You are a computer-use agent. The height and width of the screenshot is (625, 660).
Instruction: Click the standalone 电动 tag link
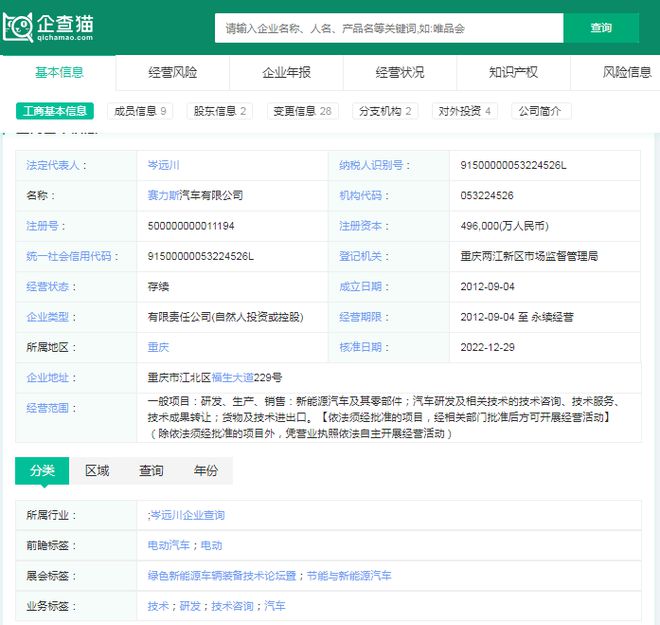pyautogui.click(x=211, y=545)
